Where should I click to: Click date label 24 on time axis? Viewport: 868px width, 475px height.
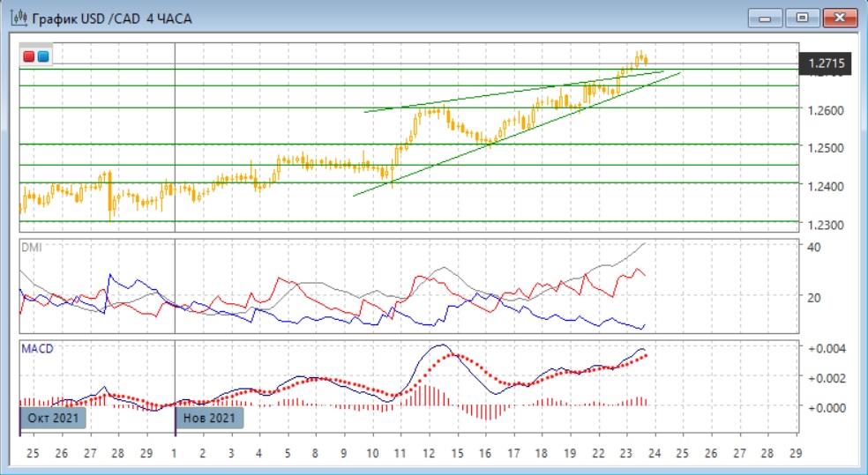(x=655, y=454)
